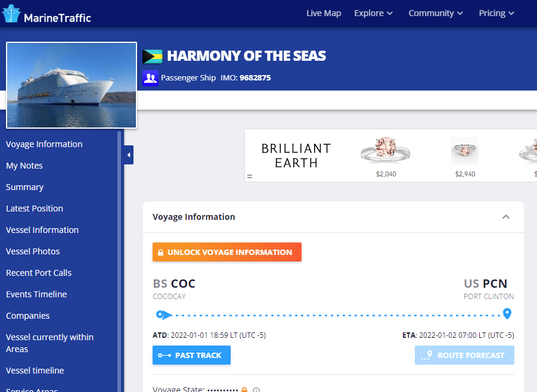
Task: Jump to Summary section
Action: click(24, 187)
